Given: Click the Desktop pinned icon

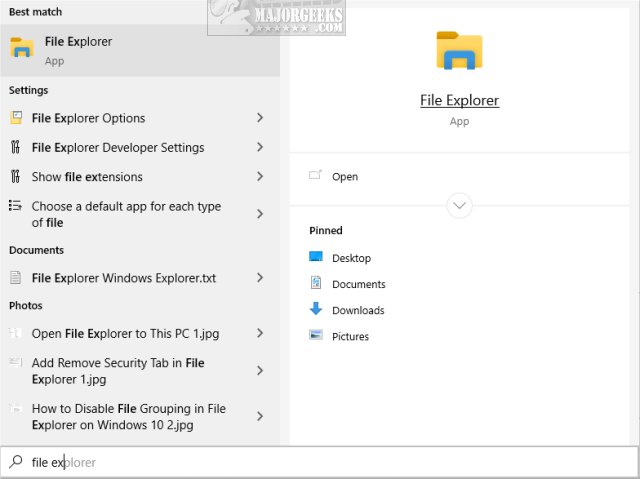Looking at the screenshot, I should click(x=316, y=258).
